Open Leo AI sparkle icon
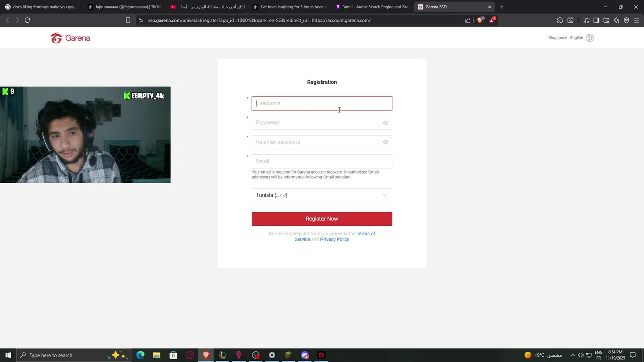 pyautogui.click(x=616, y=20)
